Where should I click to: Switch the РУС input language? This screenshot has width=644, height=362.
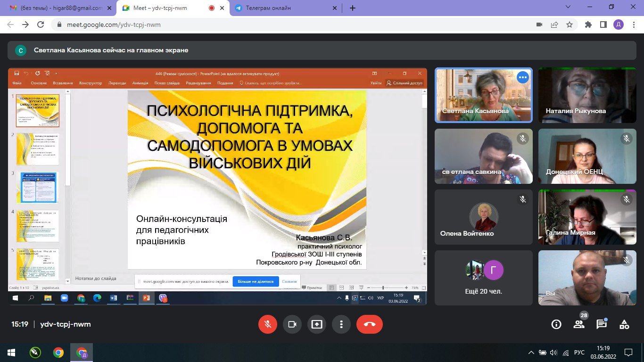click(x=579, y=352)
